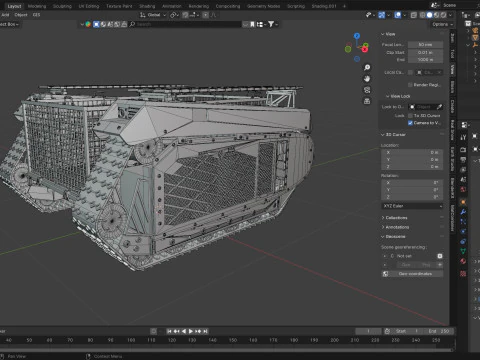
Task: Switch to the Geometry Nodes workspace tab
Action: point(263,6)
